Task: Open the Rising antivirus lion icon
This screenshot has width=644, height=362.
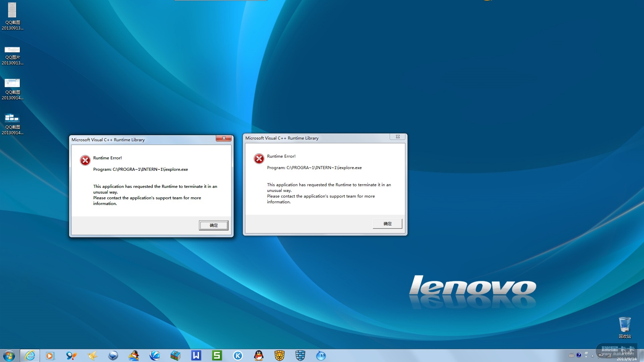Action: click(x=280, y=356)
